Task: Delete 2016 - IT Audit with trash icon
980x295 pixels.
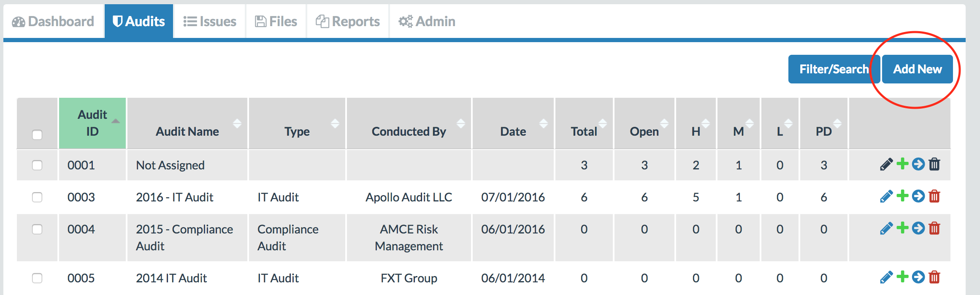Action: [x=934, y=196]
